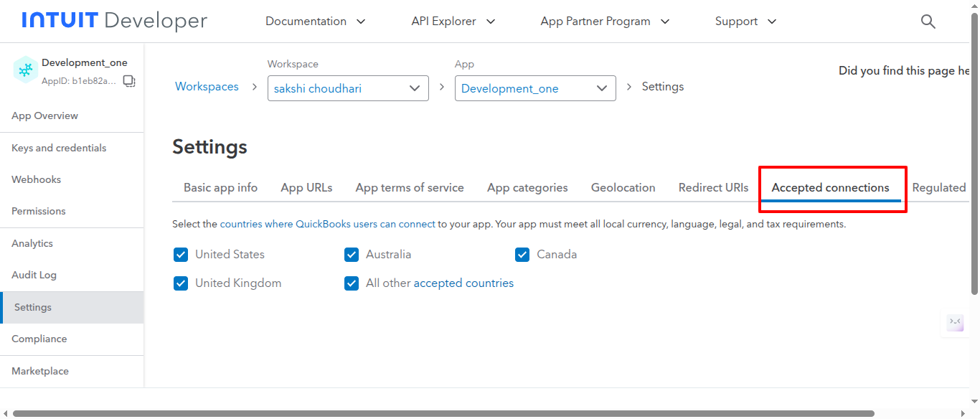Image resolution: width=980 pixels, height=419 pixels.
Task: Disable the Canada checkbox
Action: (x=522, y=255)
